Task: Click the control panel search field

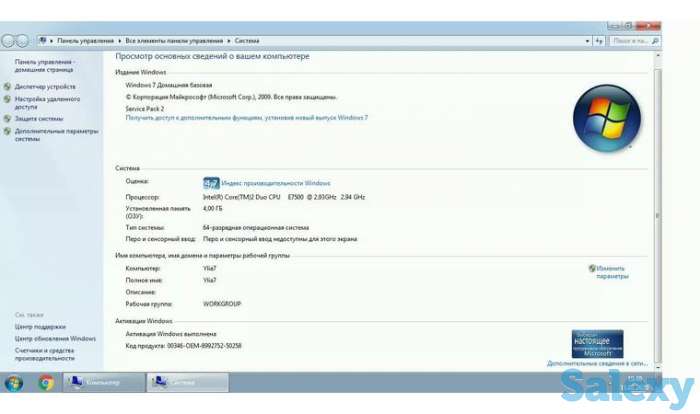Action: coord(634,41)
